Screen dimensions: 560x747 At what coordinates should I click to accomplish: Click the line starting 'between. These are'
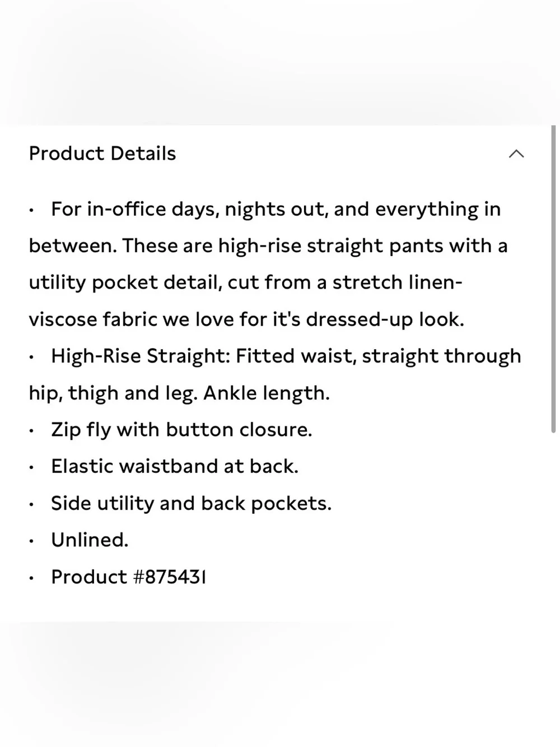(x=268, y=246)
